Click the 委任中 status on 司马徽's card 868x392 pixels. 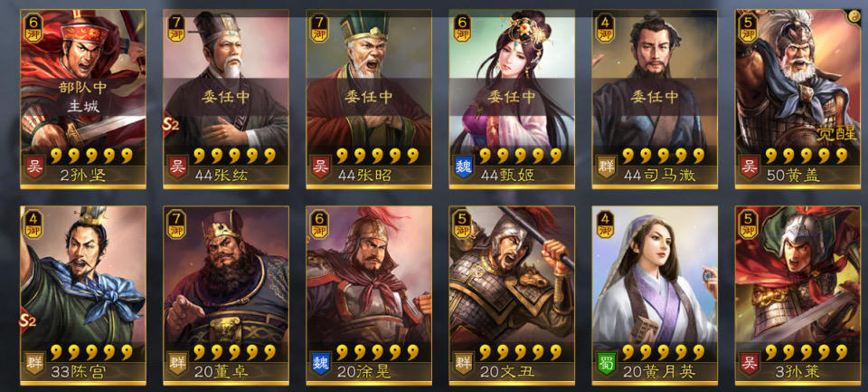tap(655, 97)
